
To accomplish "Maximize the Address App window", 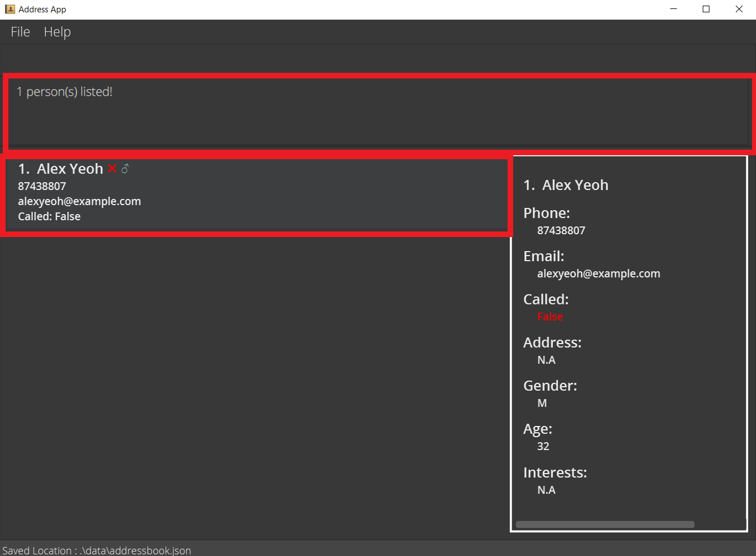I will point(706,9).
